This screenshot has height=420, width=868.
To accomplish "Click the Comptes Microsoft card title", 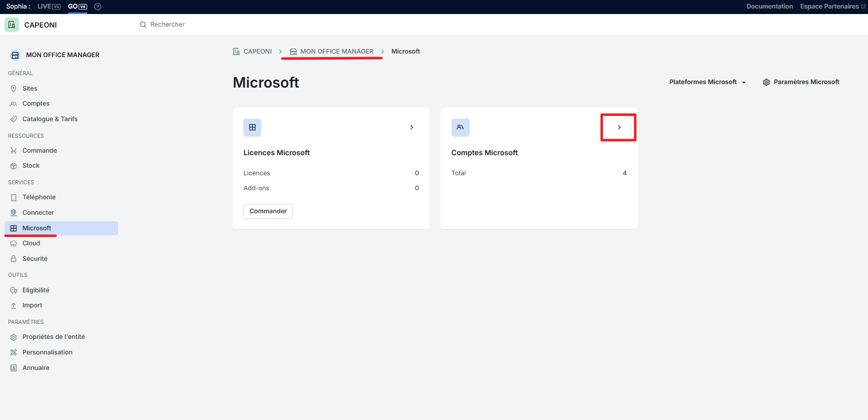I will point(485,153).
